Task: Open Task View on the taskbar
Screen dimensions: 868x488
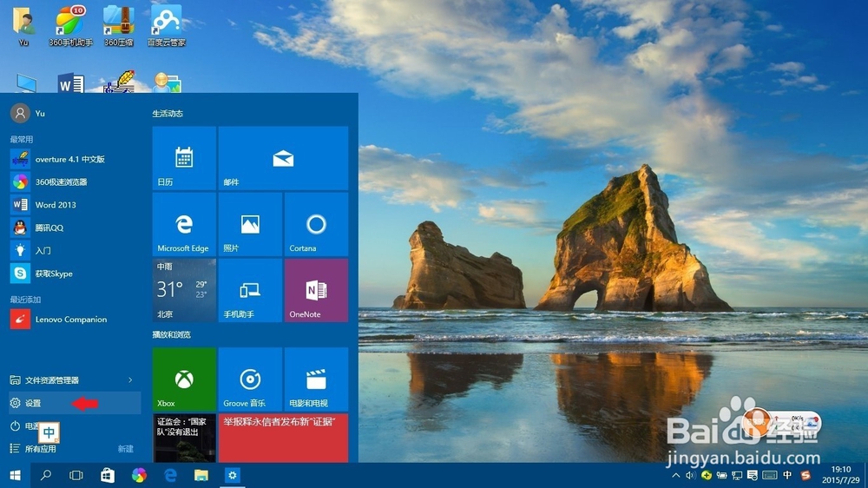Action: point(76,475)
